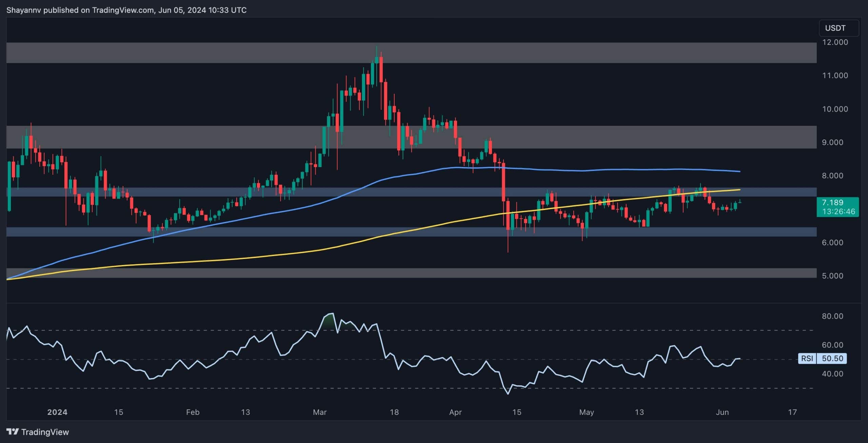Click the Feb date axis label
The height and width of the screenshot is (443, 868).
point(193,412)
